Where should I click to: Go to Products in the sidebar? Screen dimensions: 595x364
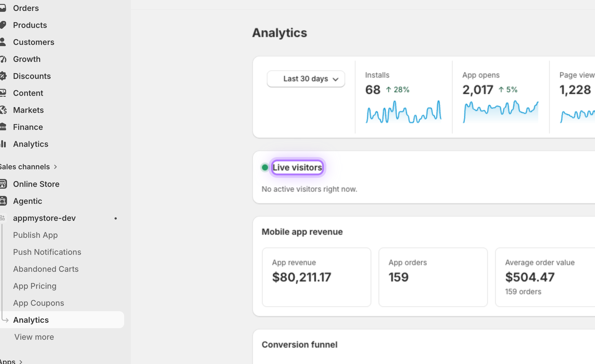tap(30, 25)
